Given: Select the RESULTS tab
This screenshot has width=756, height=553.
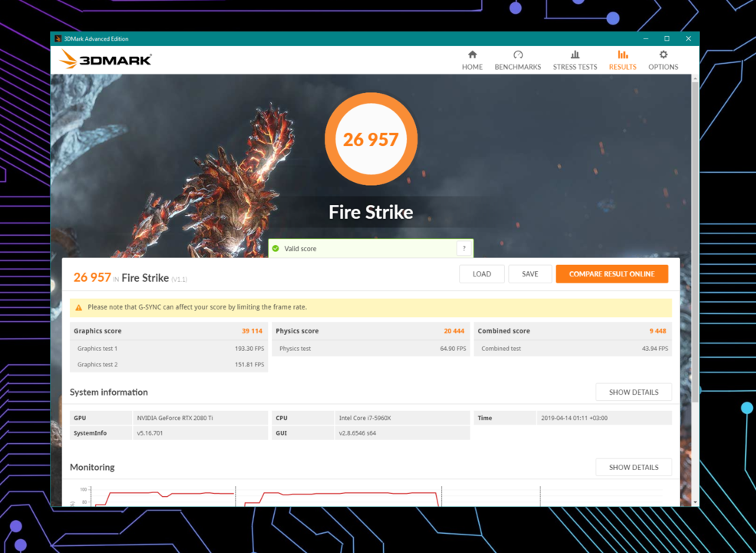Looking at the screenshot, I should pyautogui.click(x=622, y=61).
